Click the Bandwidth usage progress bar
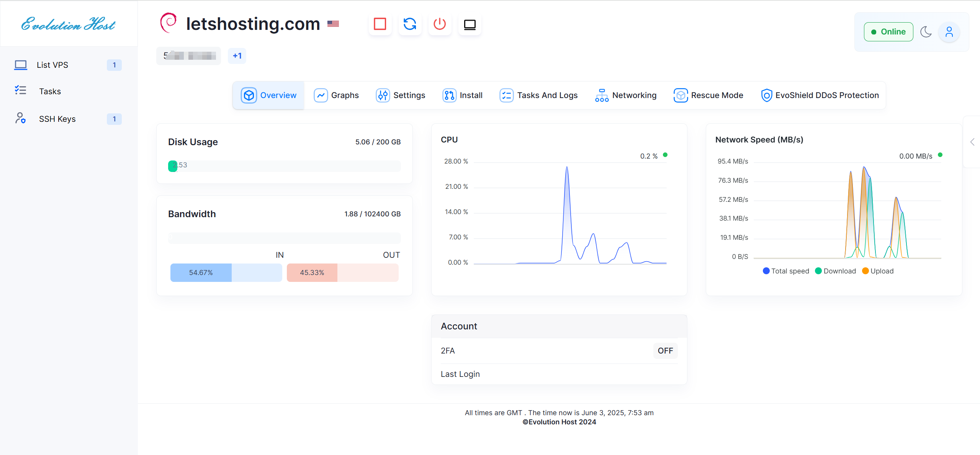The image size is (980, 455). 285,238
